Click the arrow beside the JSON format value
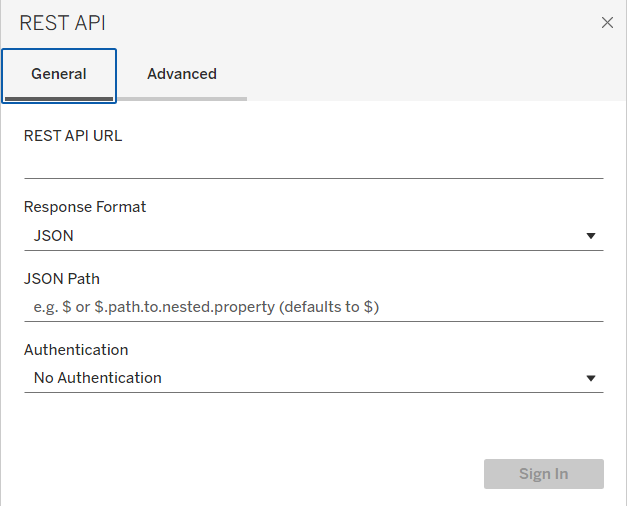 tap(591, 237)
